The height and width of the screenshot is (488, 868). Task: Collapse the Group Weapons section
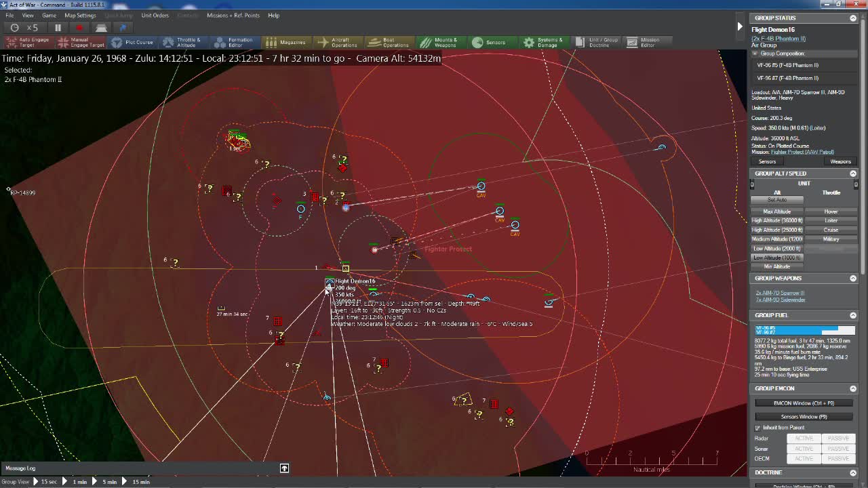tap(853, 279)
